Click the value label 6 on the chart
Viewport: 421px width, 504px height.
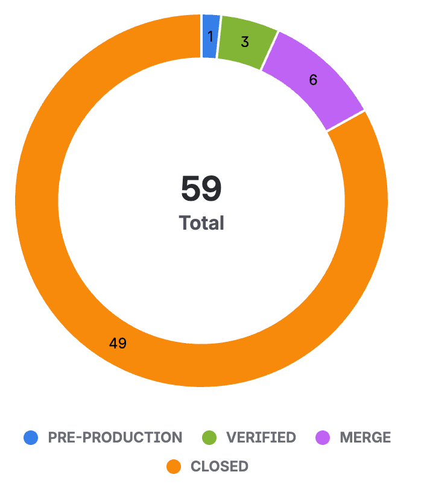313,80
